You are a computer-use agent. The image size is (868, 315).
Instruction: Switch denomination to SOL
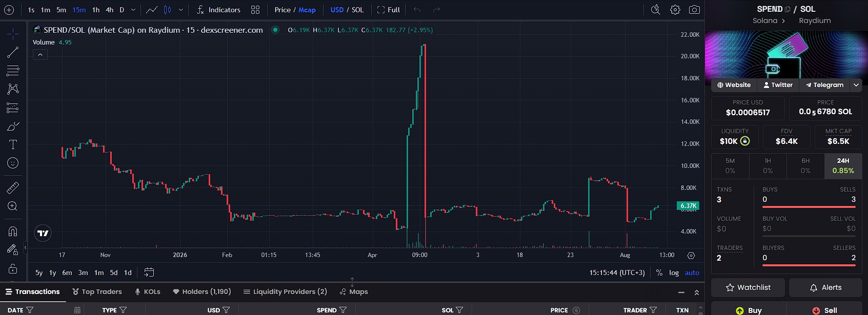(358, 10)
